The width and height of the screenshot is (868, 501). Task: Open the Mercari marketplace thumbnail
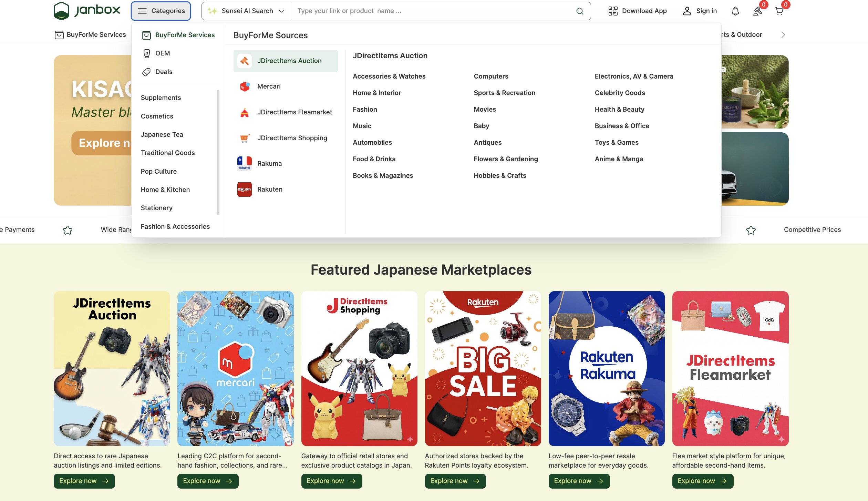236,369
